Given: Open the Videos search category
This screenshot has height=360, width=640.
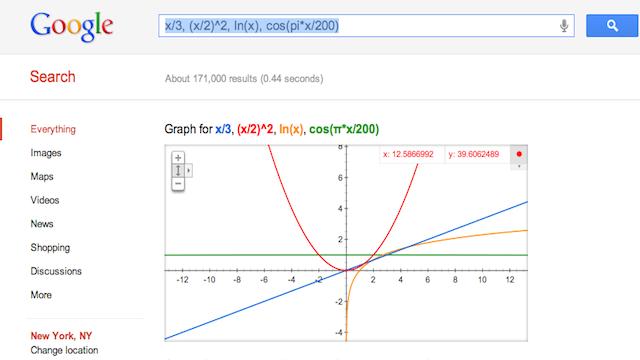Looking at the screenshot, I should pyautogui.click(x=45, y=200).
